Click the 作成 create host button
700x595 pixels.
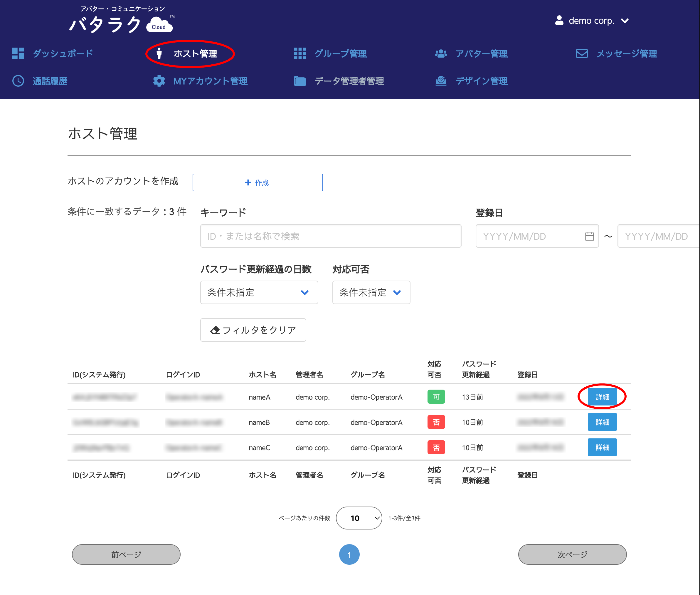point(258,182)
